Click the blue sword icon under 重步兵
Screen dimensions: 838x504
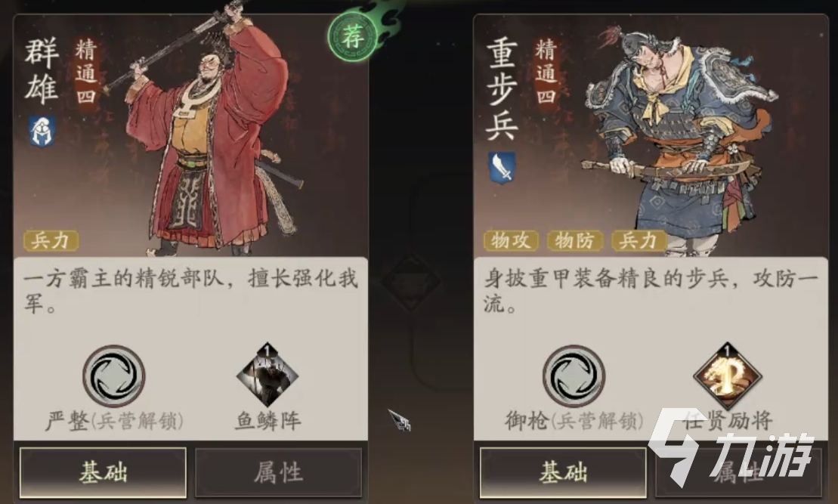point(502,168)
